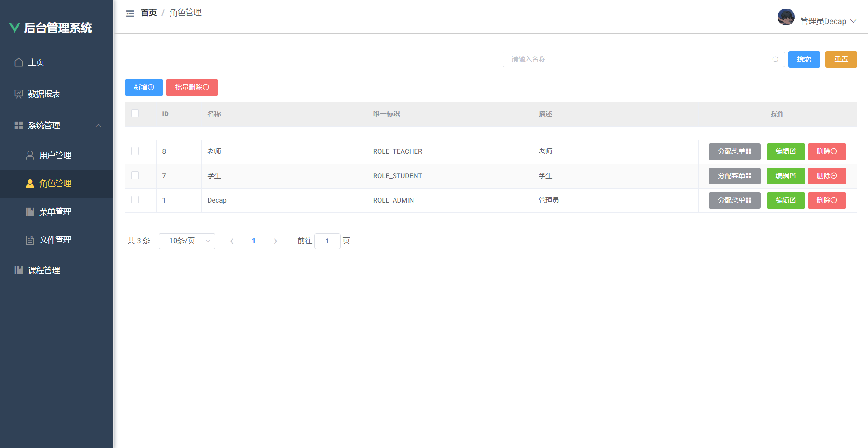Click the chart icon beside 数据报表

pos(19,94)
